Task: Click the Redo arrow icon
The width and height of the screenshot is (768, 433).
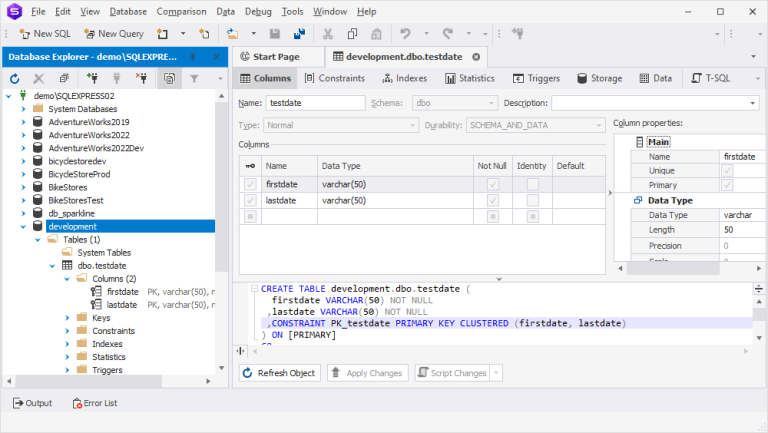Action: (x=448, y=34)
